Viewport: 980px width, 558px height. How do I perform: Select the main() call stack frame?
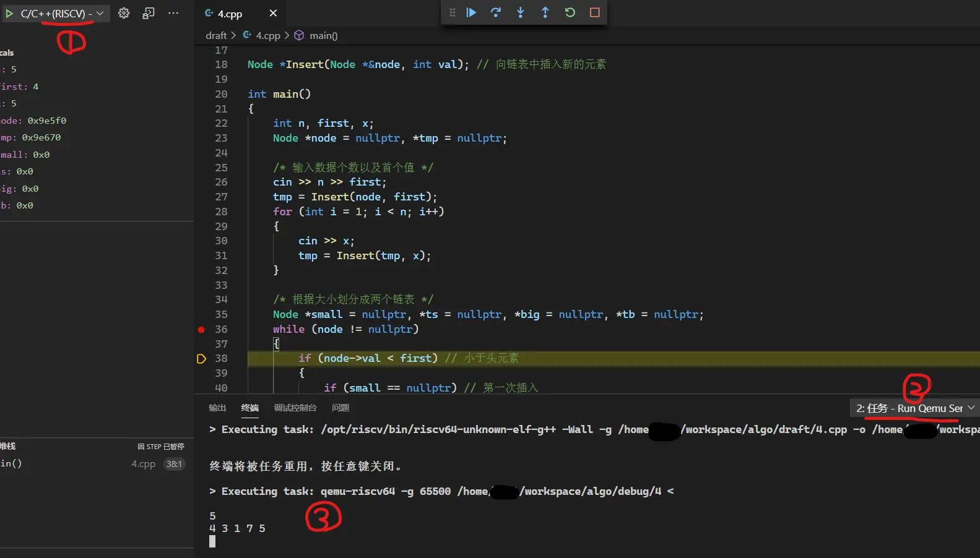coord(97,463)
